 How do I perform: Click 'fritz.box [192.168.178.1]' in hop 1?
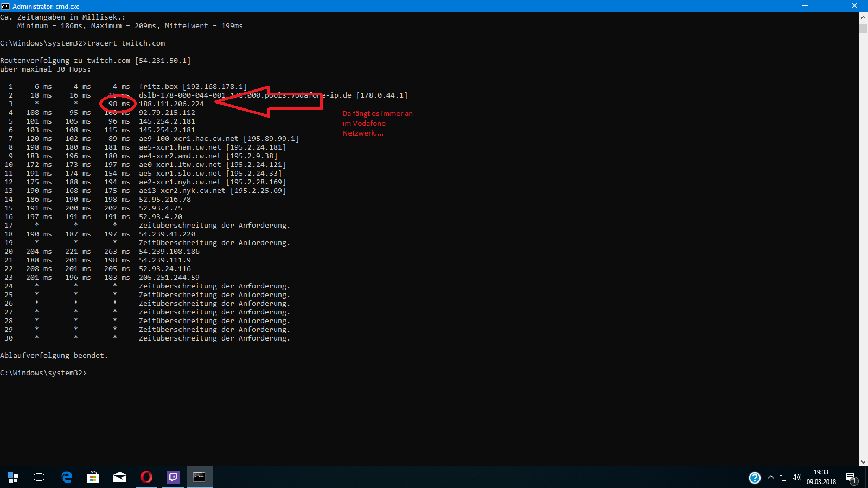coord(193,87)
